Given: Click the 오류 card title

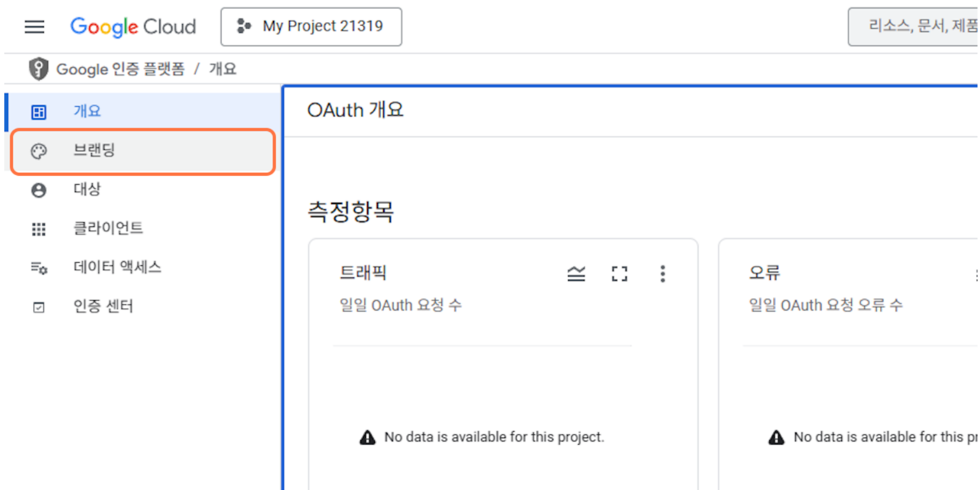Looking at the screenshot, I should (x=765, y=273).
